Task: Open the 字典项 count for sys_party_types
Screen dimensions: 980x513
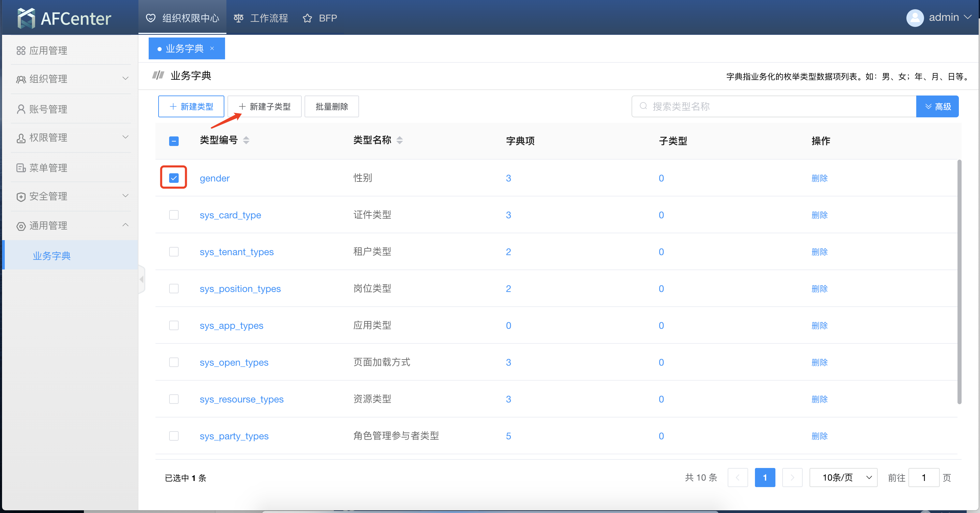Action: tap(508, 436)
